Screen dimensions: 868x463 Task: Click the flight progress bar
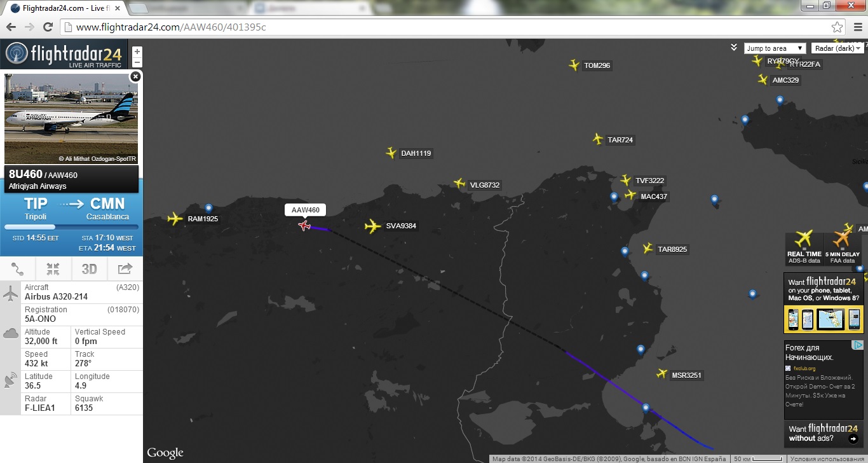tap(71, 226)
